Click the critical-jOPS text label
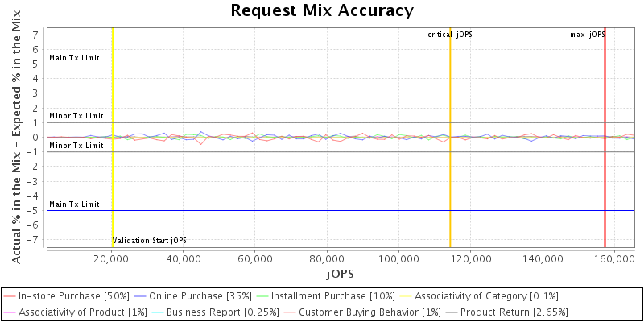644x322 pixels. [x=449, y=35]
